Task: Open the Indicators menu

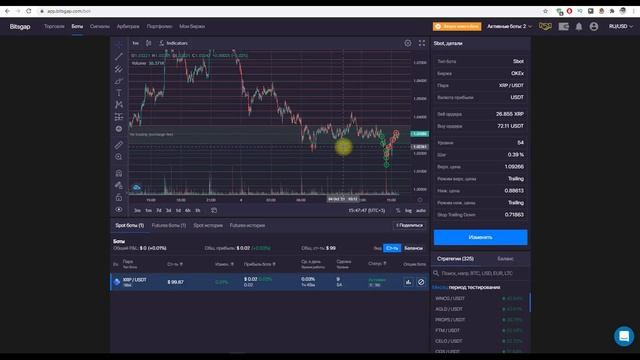Action: [173, 43]
